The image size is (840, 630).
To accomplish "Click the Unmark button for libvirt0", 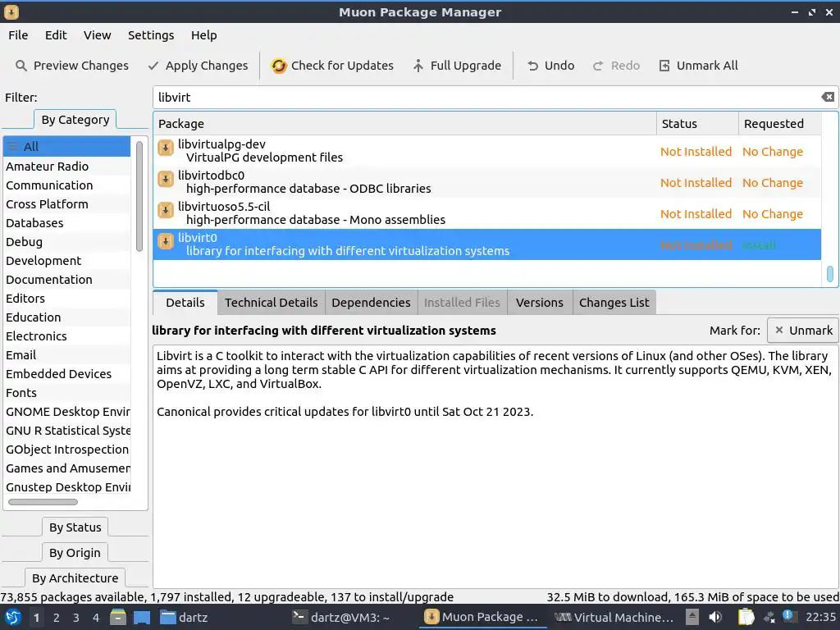I will [x=803, y=331].
